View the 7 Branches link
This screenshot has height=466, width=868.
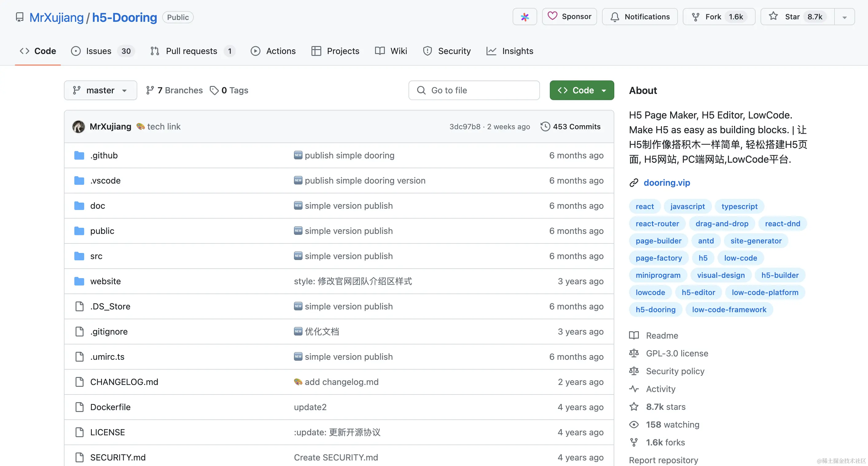click(x=174, y=90)
